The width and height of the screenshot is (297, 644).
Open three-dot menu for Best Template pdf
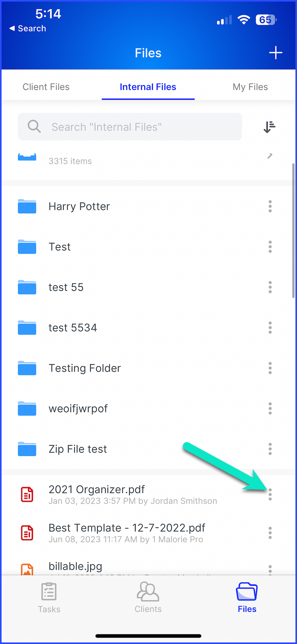pos(270,533)
